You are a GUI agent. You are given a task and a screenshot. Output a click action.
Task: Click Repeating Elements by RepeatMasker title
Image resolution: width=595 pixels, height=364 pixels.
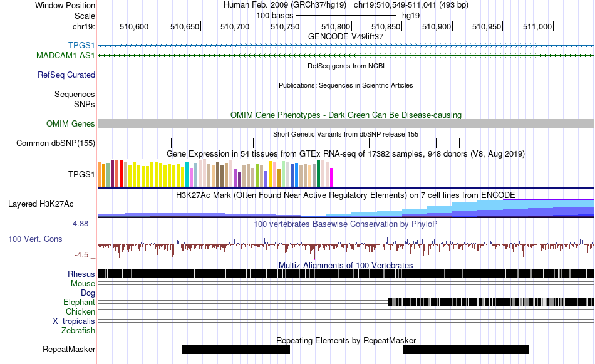[346, 340]
